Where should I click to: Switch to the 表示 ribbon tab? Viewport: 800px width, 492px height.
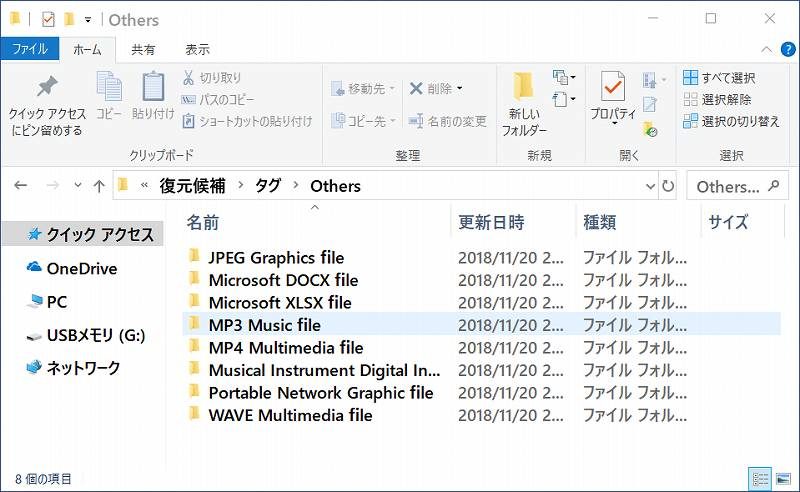(x=197, y=49)
